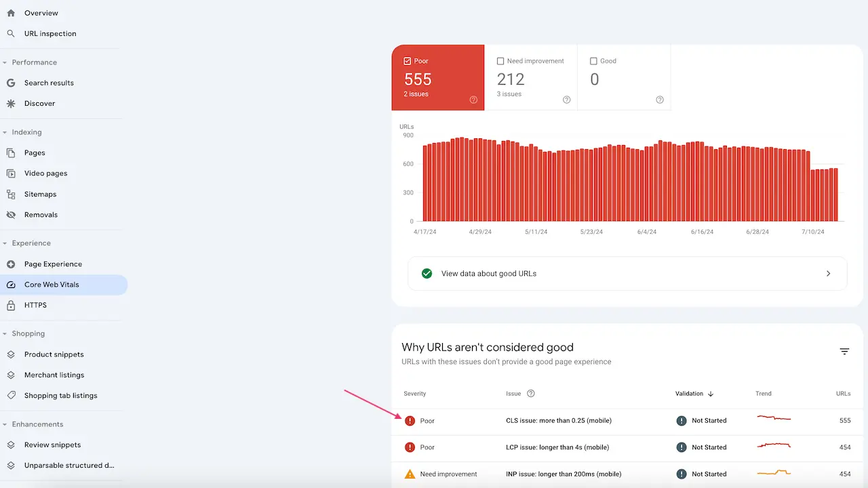This screenshot has height=488, width=868.
Task: Open the HTTPS report
Action: coord(35,305)
